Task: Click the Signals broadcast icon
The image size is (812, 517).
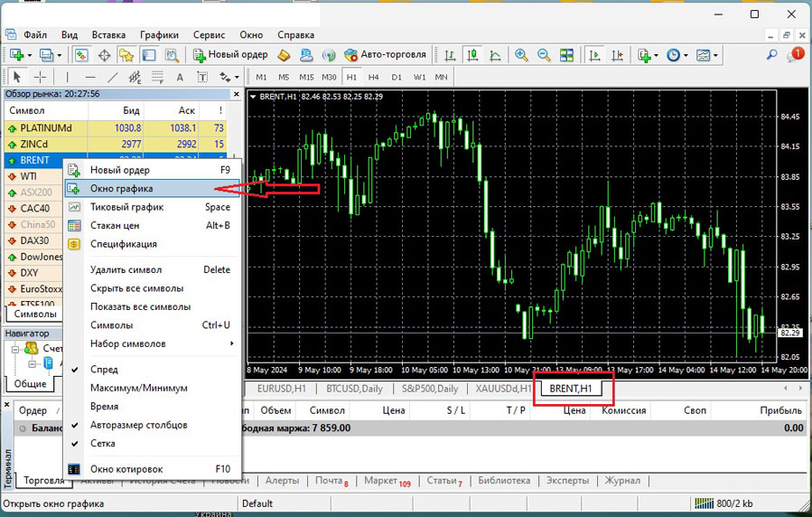Action: click(328, 55)
